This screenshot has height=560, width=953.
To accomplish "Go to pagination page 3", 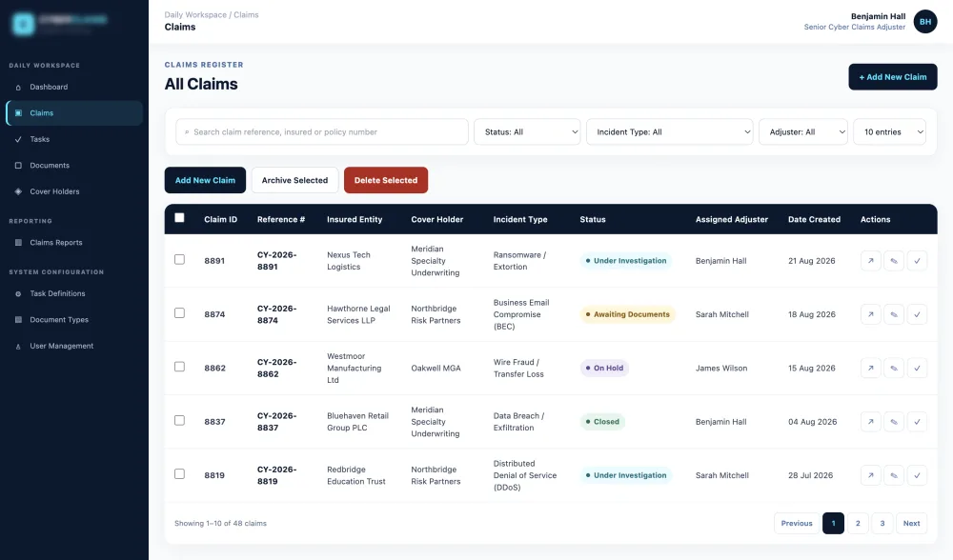I will click(882, 523).
